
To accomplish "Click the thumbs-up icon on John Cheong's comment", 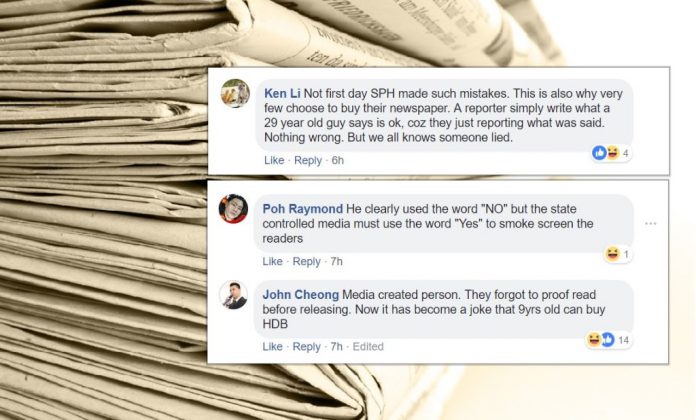I will tap(607, 340).
